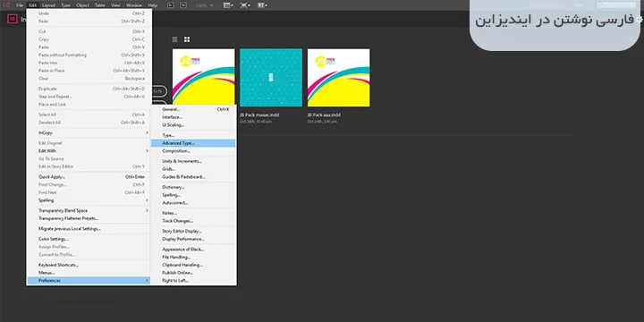Open Advanced Type preferences
Image resolution: width=644 pixels, height=322 pixels.
tap(193, 143)
